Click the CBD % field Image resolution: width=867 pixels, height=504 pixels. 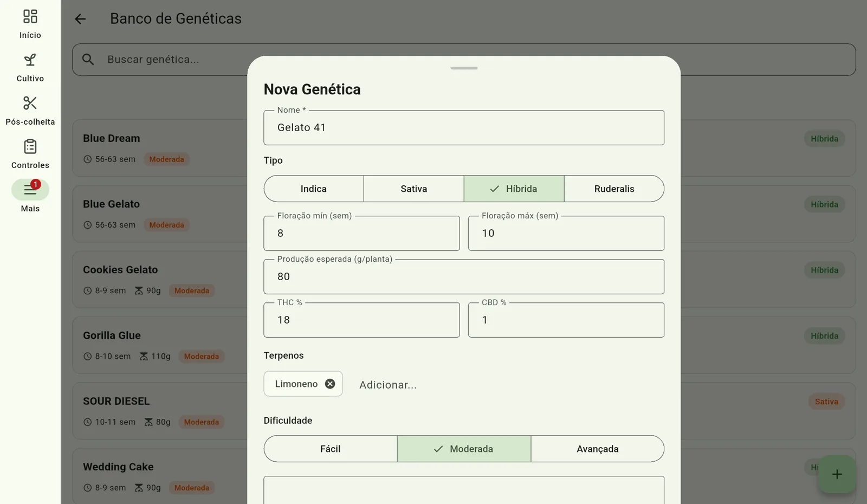pyautogui.click(x=566, y=320)
